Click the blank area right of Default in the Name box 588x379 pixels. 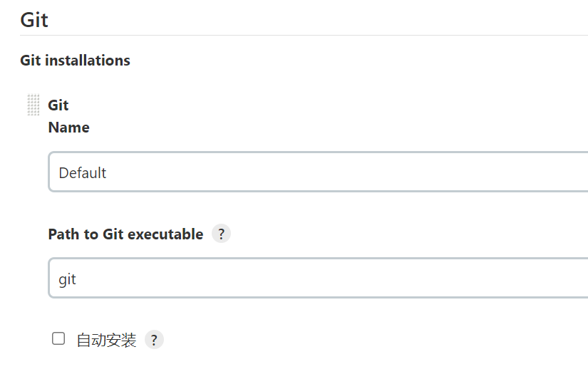pyautogui.click(x=338, y=172)
